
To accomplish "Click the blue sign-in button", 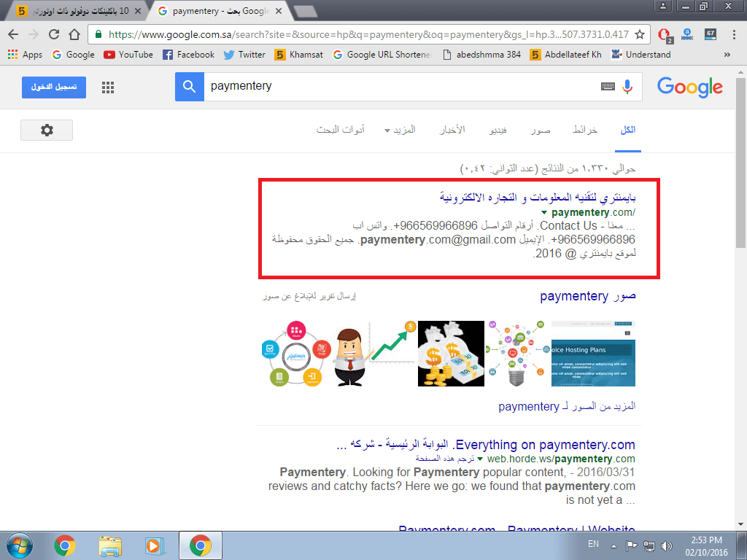I will [x=54, y=87].
